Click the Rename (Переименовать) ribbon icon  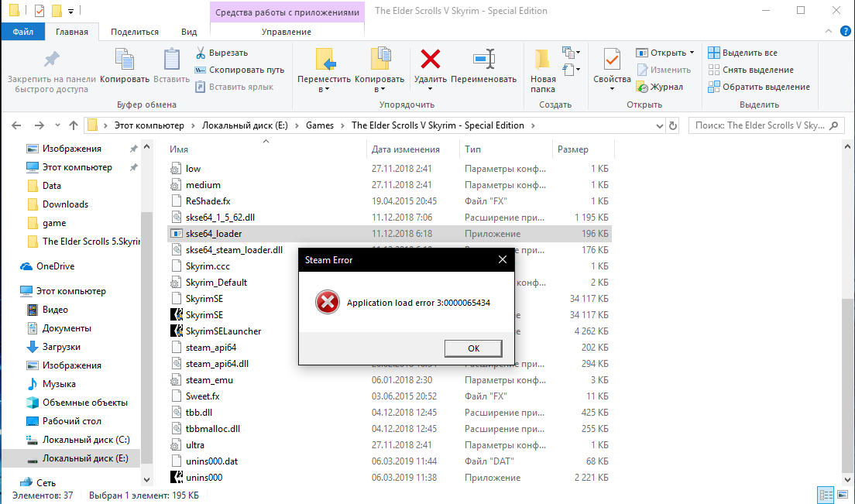(x=483, y=60)
